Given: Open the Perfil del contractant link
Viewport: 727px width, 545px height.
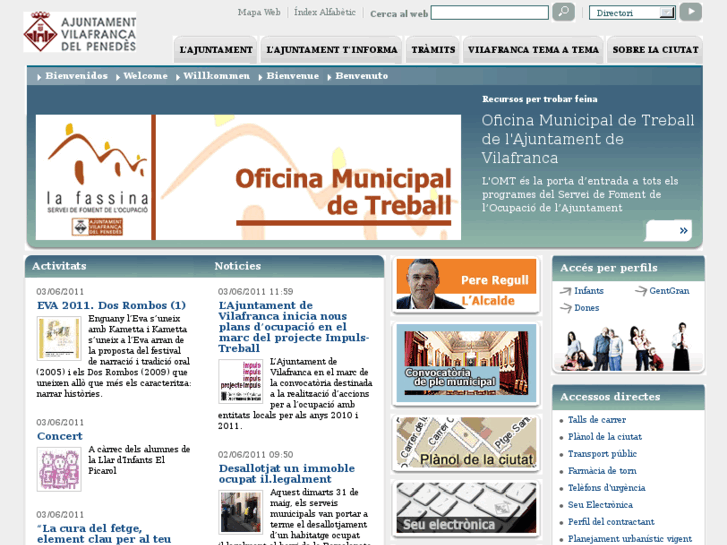Looking at the screenshot, I should tap(611, 522).
